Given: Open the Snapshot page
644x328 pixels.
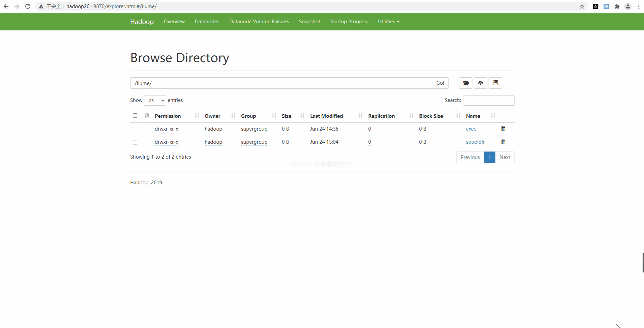Looking at the screenshot, I should 310,22.
